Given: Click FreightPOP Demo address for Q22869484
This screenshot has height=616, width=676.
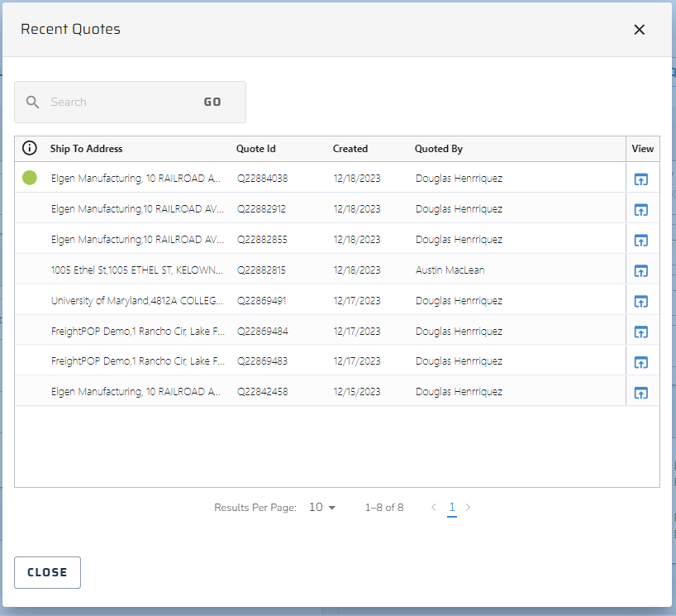Looking at the screenshot, I should pos(137,332).
